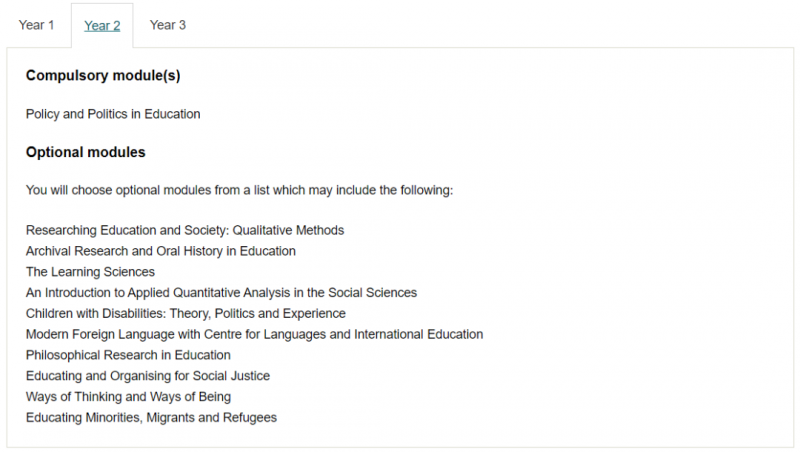Click the Compulsory module(s) heading
The width and height of the screenshot is (800, 452).
tap(103, 76)
